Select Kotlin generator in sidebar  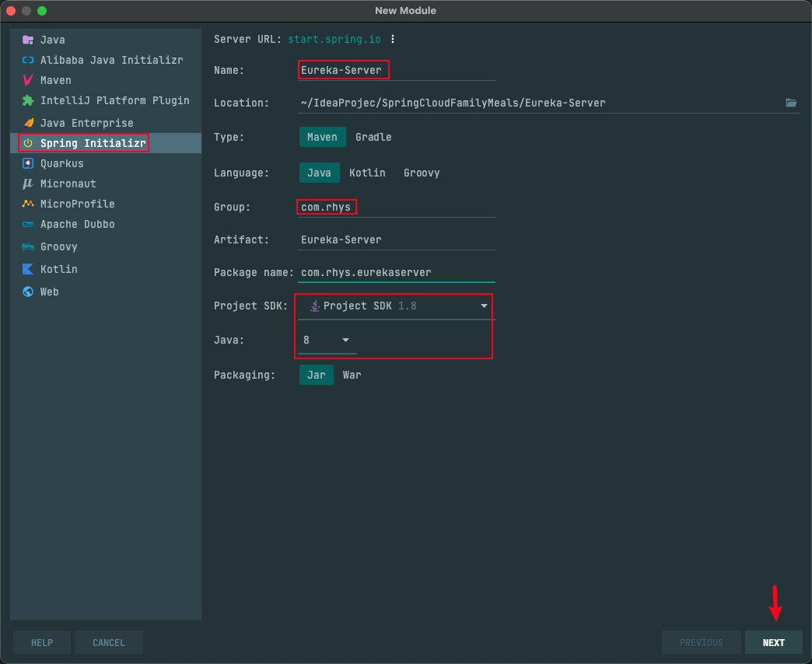tap(106, 269)
